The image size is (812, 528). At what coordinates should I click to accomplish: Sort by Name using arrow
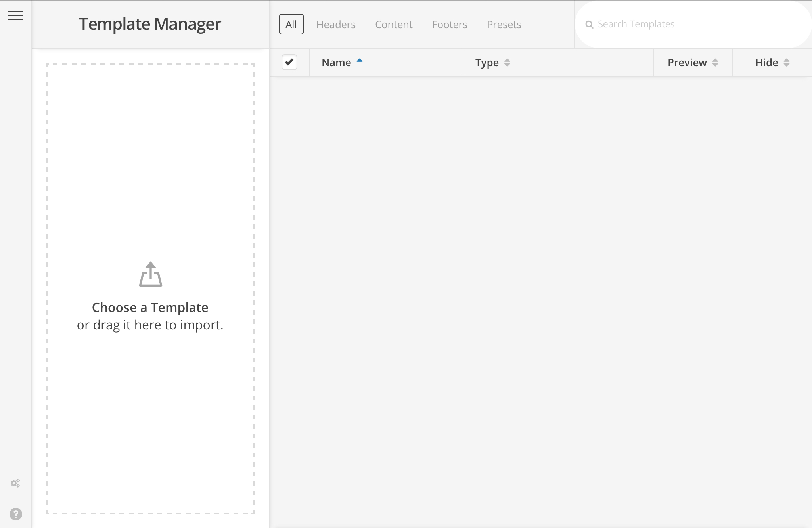(x=360, y=61)
